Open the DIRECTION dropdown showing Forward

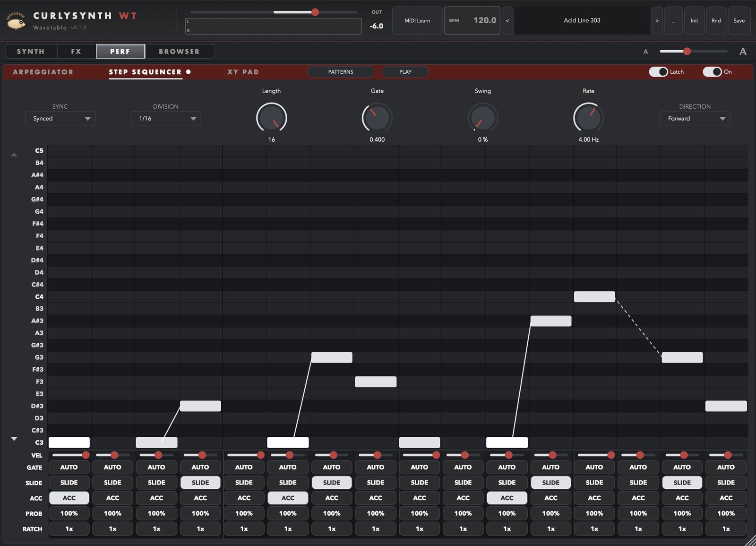[x=695, y=119]
